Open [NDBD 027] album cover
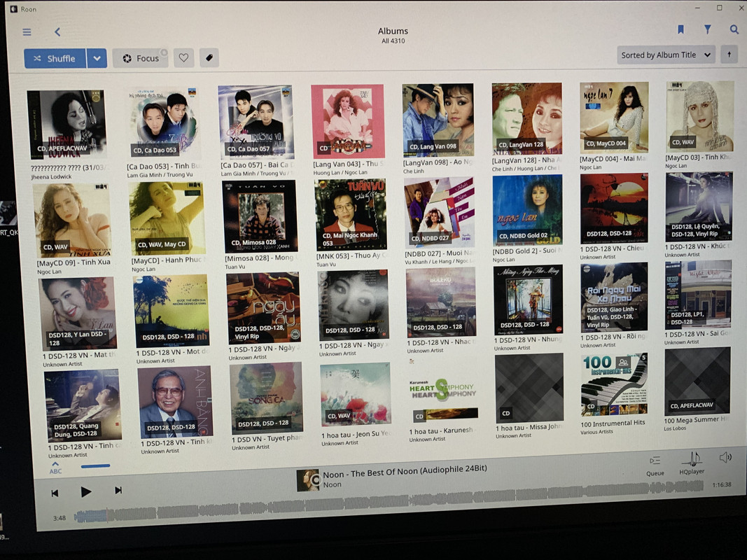747x560 pixels. 439,213
